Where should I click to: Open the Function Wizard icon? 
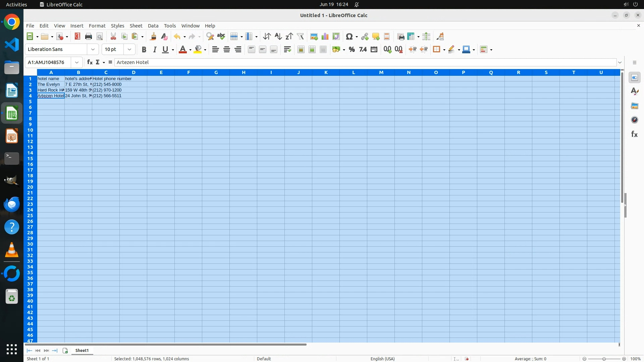pos(90,62)
